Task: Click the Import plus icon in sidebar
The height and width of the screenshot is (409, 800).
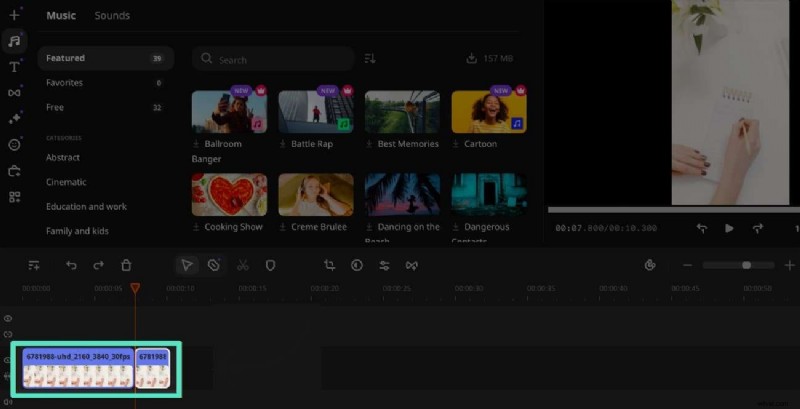Action: (x=14, y=15)
